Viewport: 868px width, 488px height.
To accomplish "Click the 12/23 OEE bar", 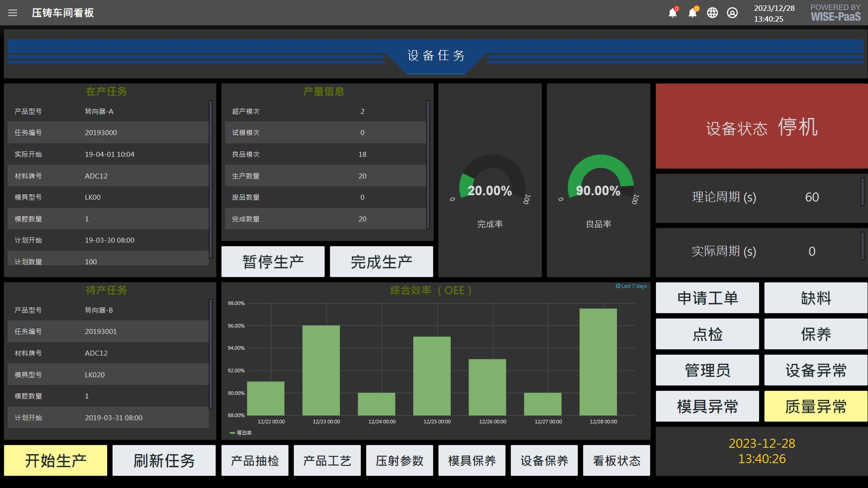I will (x=321, y=371).
